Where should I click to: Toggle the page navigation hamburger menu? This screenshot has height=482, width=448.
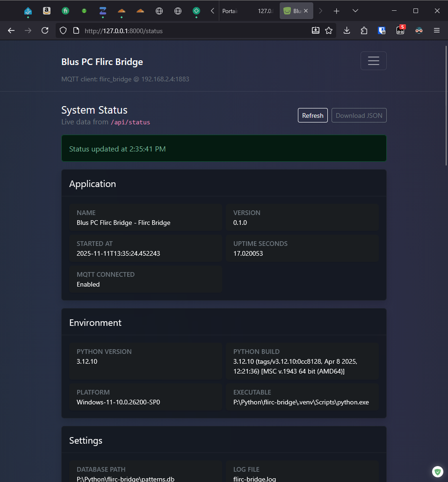tap(373, 61)
